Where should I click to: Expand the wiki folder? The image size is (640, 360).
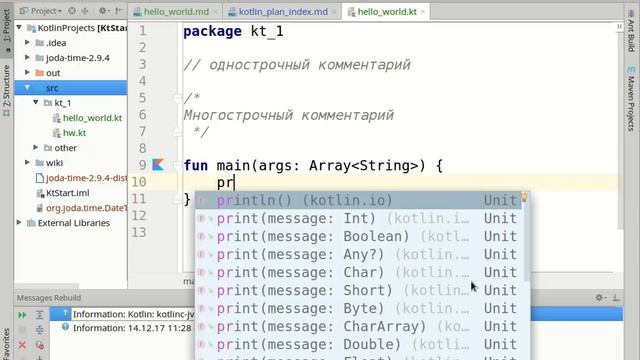coord(27,162)
